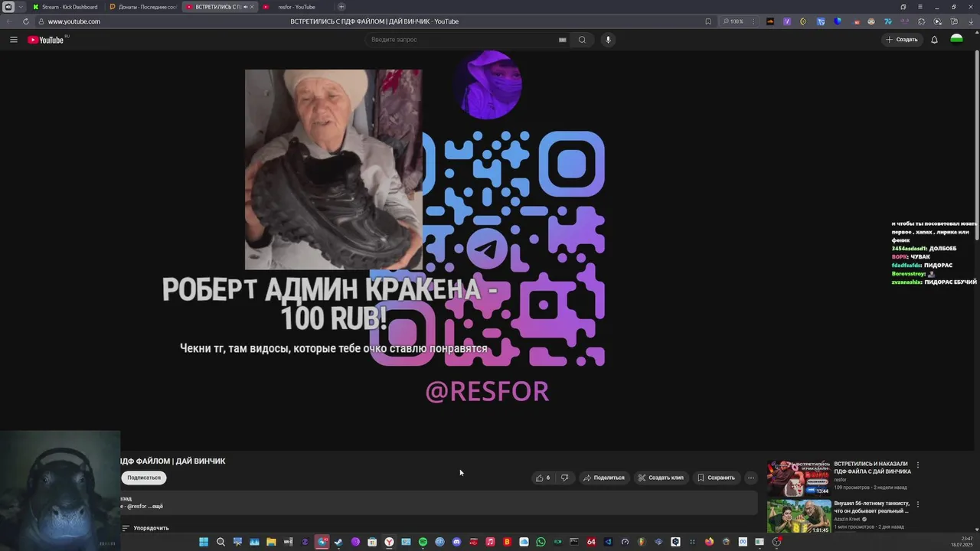Viewport: 980px width, 551px height.
Task: Click the YouTube search magnifier button
Action: click(582, 40)
